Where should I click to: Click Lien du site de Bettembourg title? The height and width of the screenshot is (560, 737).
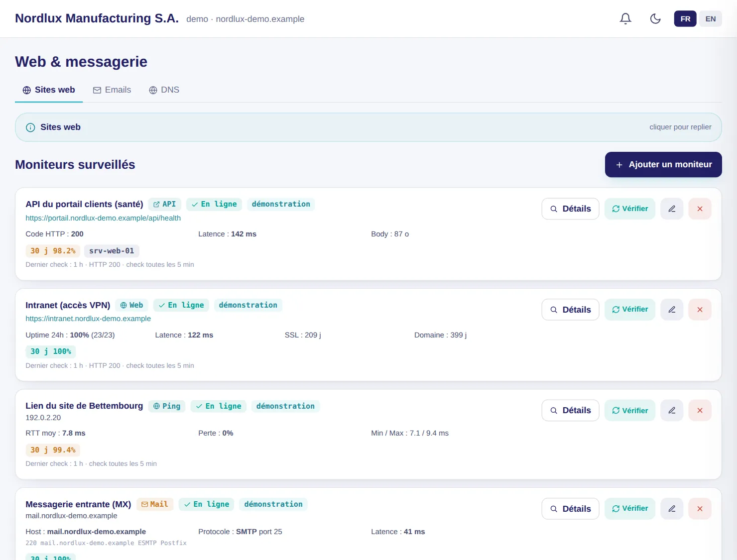point(84,406)
